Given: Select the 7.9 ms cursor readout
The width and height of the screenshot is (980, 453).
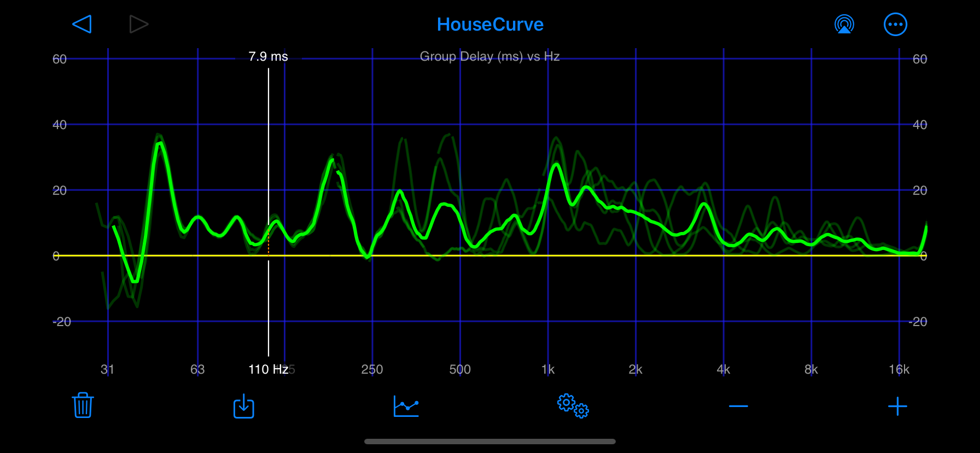Looking at the screenshot, I should pos(268,56).
